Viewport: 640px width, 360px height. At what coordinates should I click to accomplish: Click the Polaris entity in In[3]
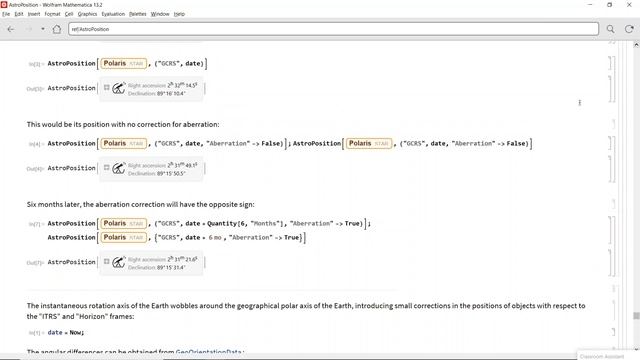click(123, 63)
